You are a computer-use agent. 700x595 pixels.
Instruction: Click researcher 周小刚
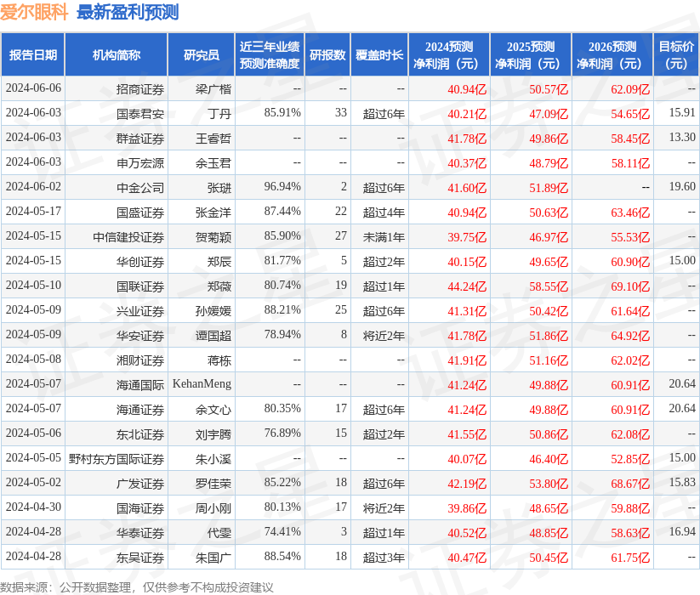(213, 508)
